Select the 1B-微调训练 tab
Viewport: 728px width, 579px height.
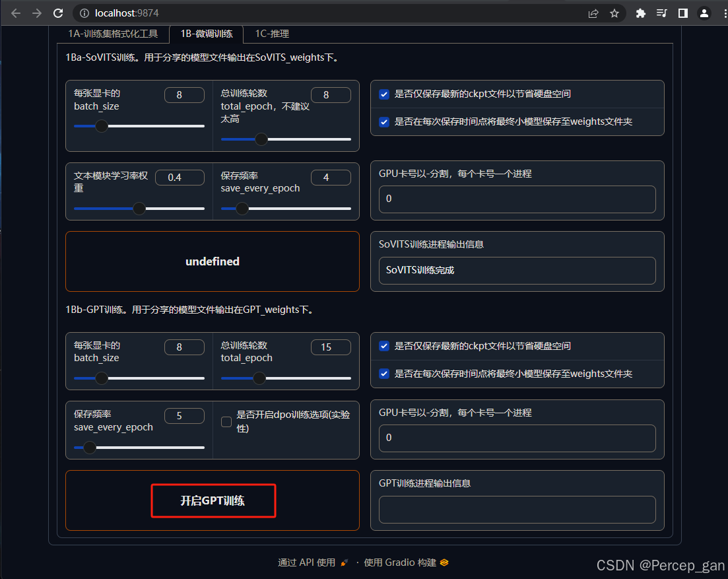point(206,34)
